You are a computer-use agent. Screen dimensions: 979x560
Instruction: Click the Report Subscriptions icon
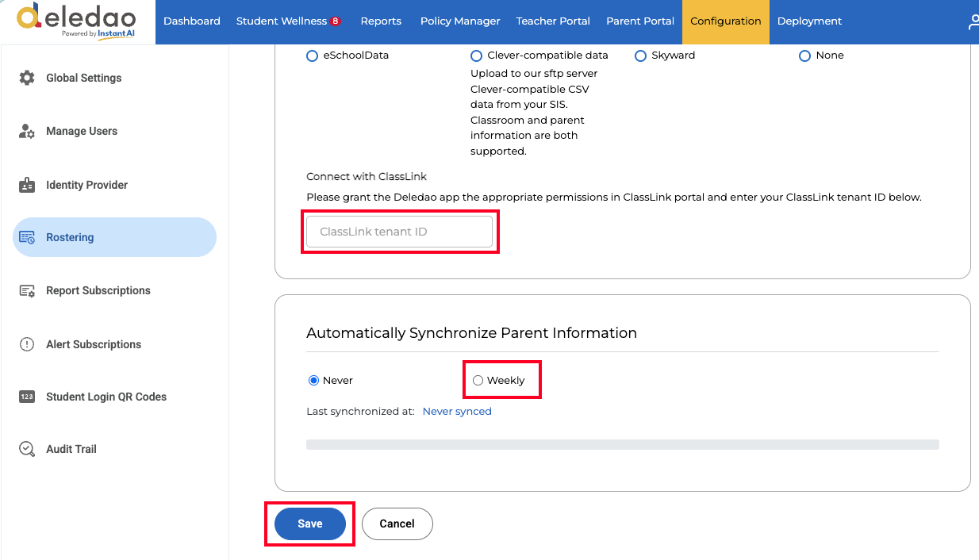(27, 290)
